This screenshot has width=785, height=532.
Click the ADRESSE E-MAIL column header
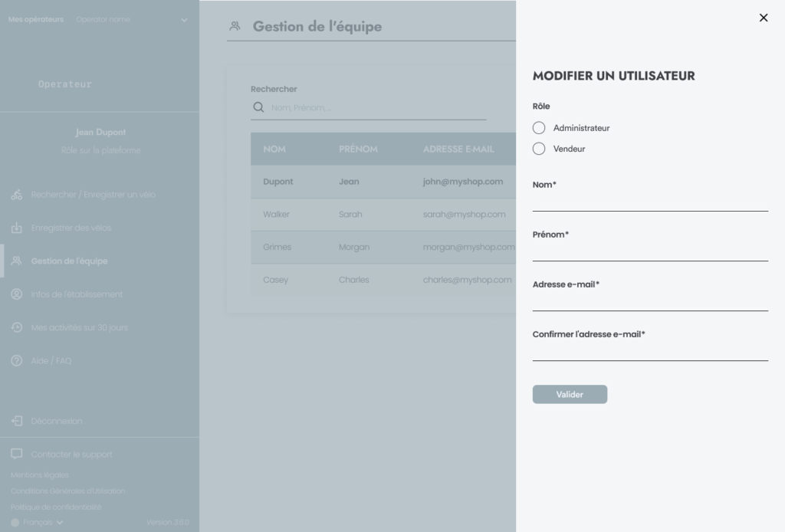458,149
